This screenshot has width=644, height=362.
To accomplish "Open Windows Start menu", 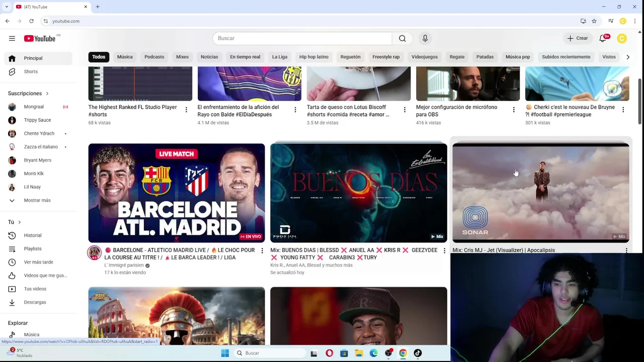I will tap(225, 353).
